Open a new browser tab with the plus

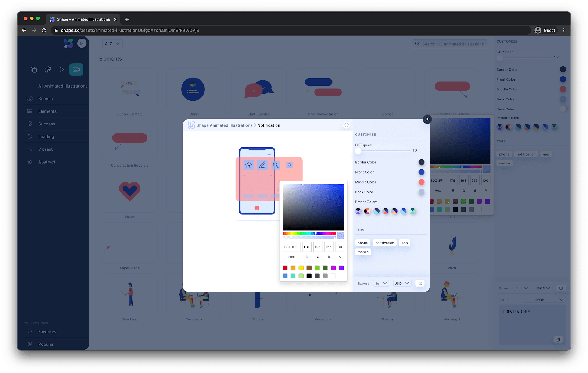tap(127, 19)
